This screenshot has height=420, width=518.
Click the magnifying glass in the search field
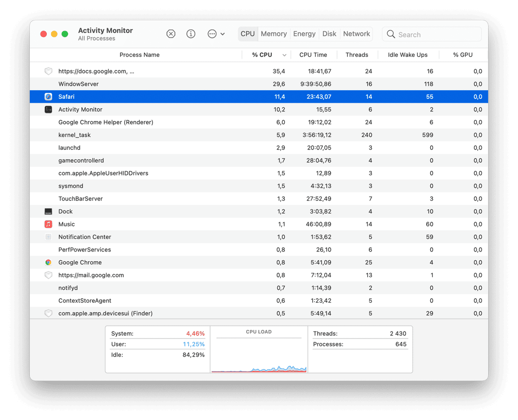tap(391, 34)
